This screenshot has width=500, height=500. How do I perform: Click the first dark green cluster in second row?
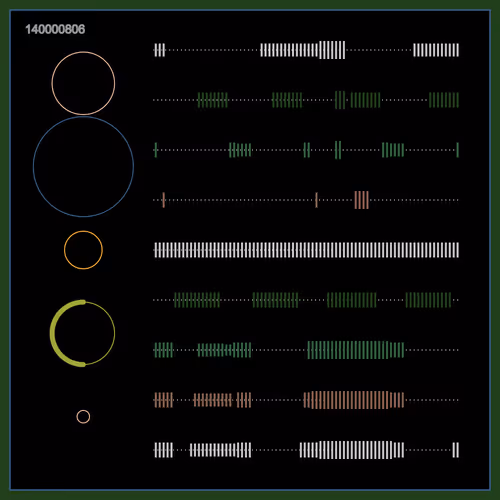pos(213,100)
